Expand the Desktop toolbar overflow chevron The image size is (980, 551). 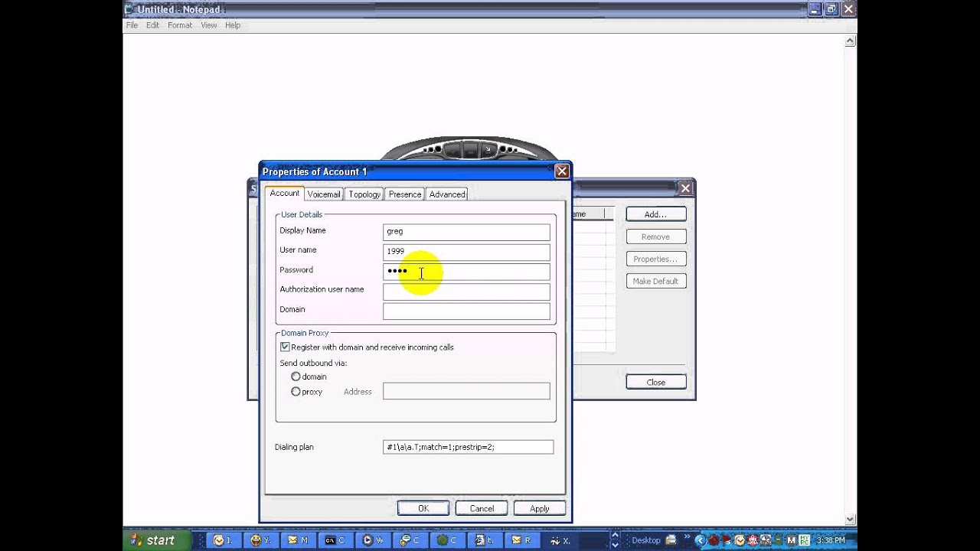687,538
